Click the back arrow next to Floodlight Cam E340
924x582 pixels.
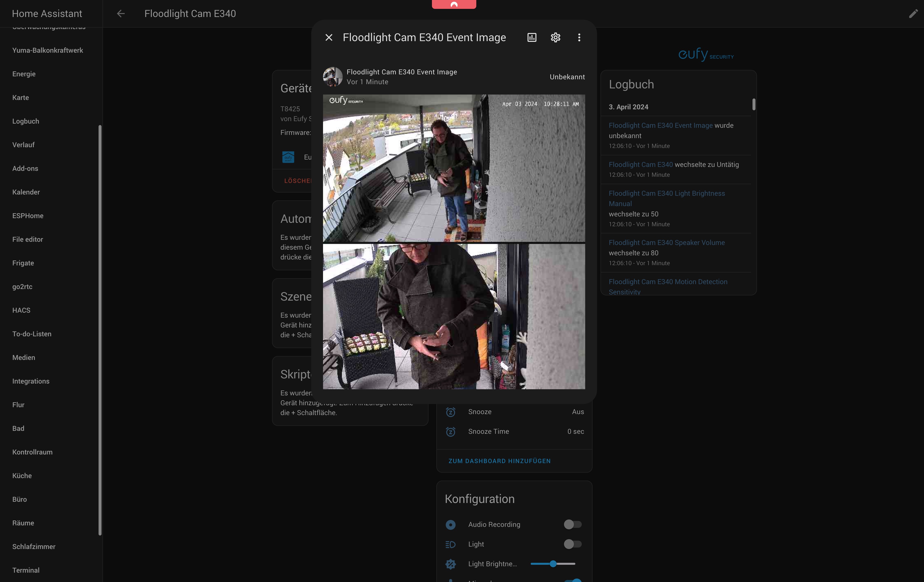click(121, 14)
